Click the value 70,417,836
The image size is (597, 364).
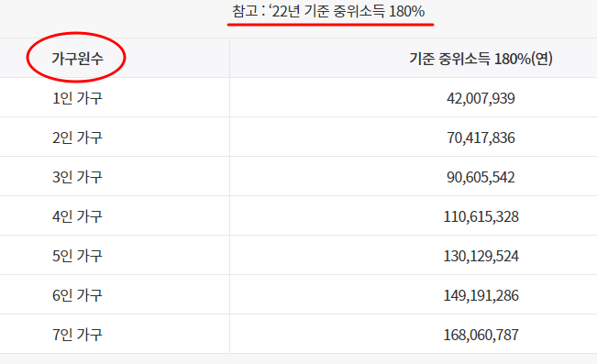(x=481, y=138)
